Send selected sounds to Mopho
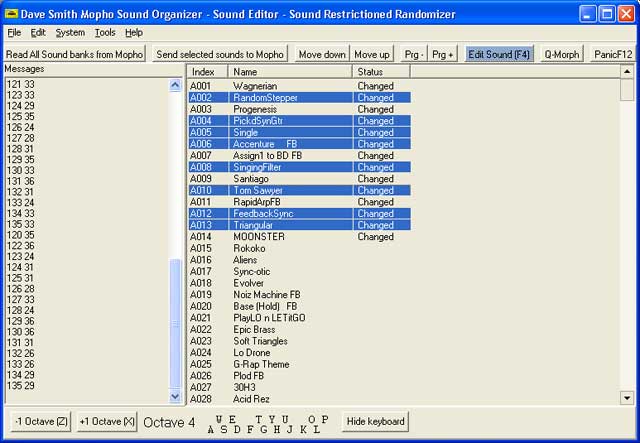The height and width of the screenshot is (443, 640). 220,54
